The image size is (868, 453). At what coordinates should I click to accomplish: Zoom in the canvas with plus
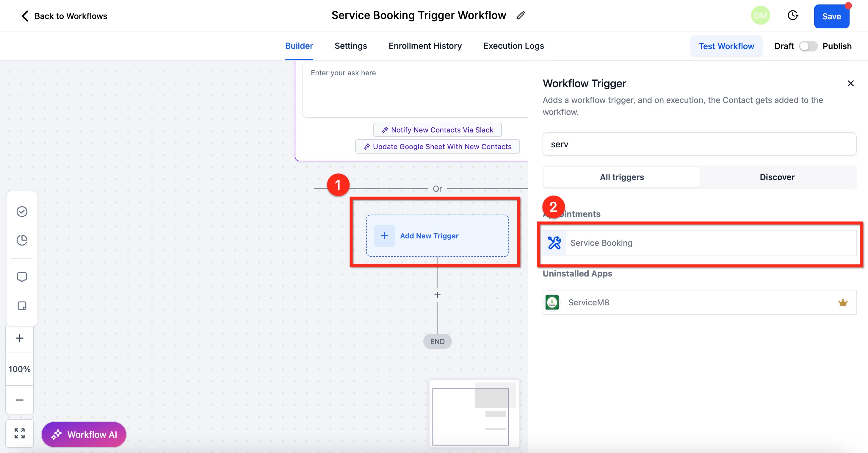pos(20,338)
